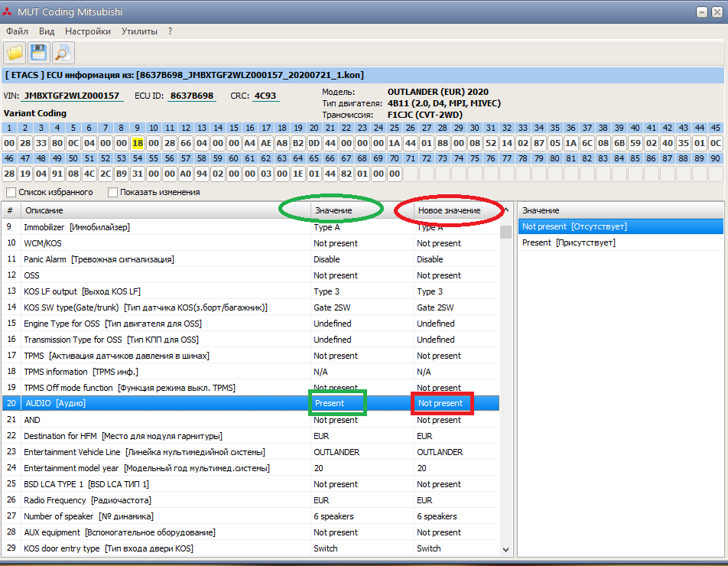The height and width of the screenshot is (566, 728).
Task: Choose 'Present [Присутствует]' option
Action: tap(621, 242)
